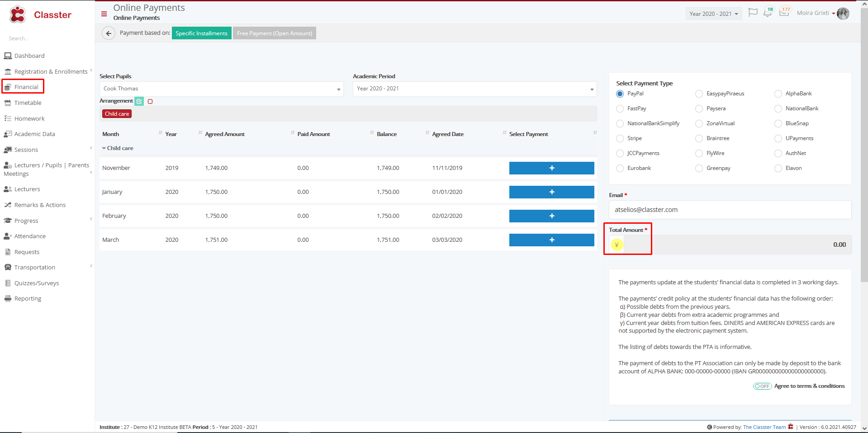Viewport: 868px width, 433px height.
Task: Sort by the Agreed Amount column header
Action: coord(225,134)
